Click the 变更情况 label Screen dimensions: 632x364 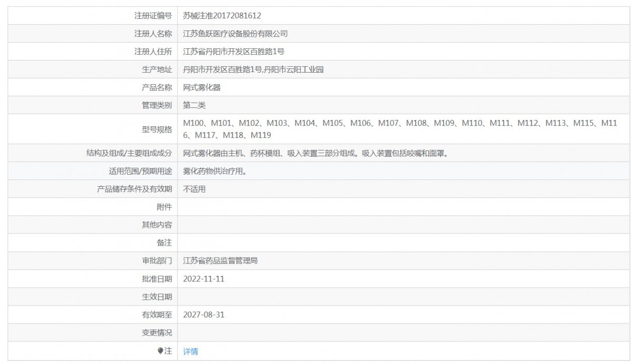157,332
